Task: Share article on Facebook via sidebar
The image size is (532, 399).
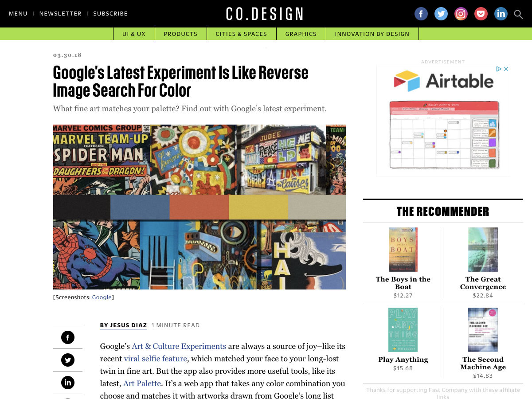Action: 68,338
